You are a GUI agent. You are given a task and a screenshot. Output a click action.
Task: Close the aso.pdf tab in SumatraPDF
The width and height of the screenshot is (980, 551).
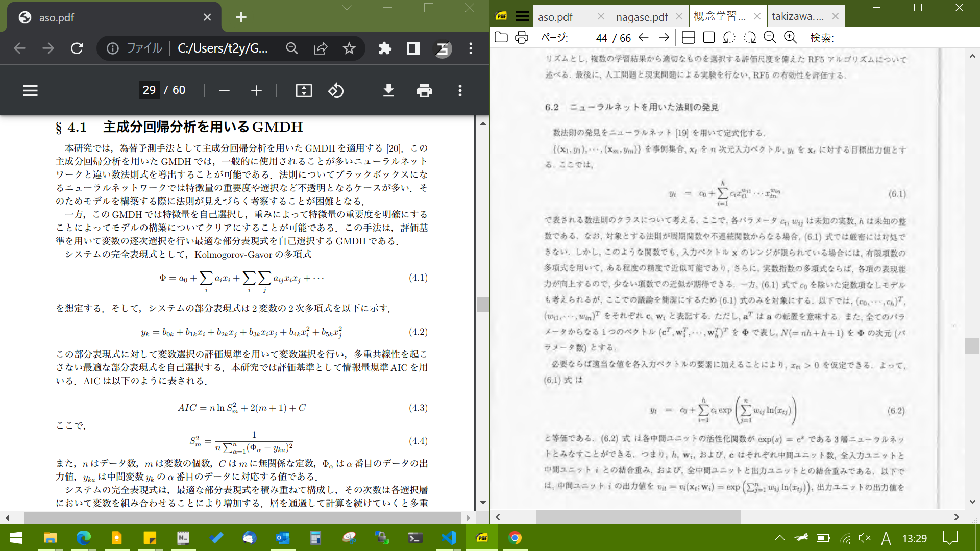pyautogui.click(x=601, y=16)
